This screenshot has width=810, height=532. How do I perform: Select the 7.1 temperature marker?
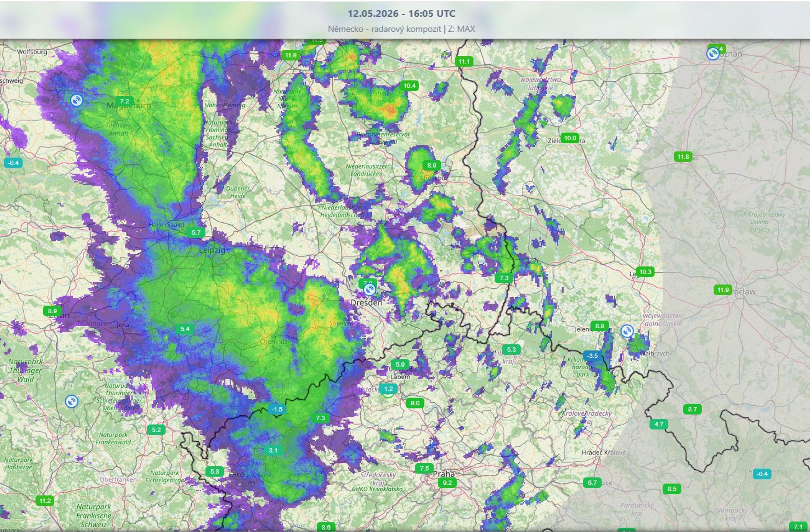click(x=798, y=527)
